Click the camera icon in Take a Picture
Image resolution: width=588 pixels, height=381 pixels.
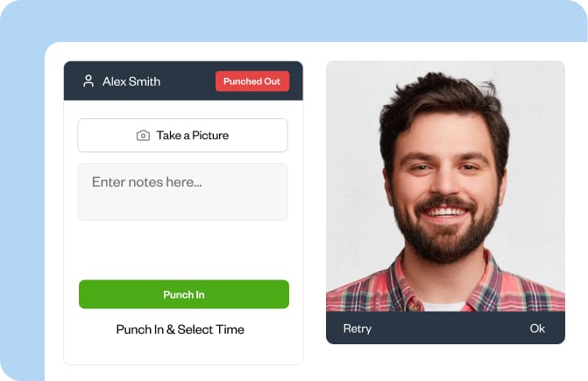143,135
